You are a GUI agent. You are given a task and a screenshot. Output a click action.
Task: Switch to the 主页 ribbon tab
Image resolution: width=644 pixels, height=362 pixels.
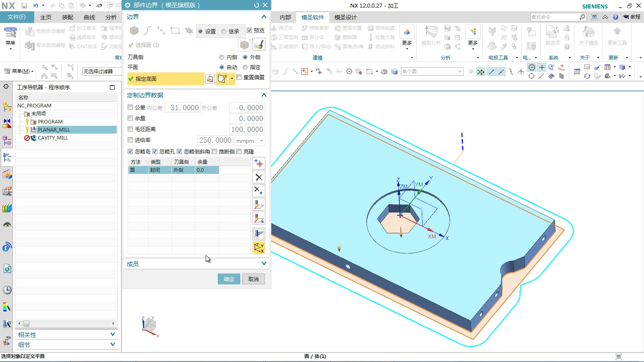click(x=46, y=17)
